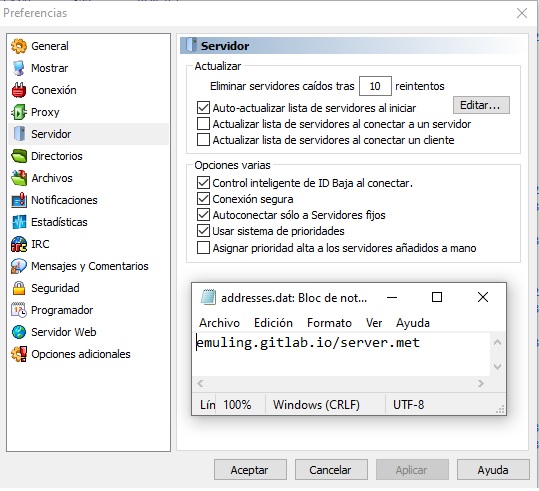Open the Notificaciones icon
539x491 pixels.
coord(19,200)
